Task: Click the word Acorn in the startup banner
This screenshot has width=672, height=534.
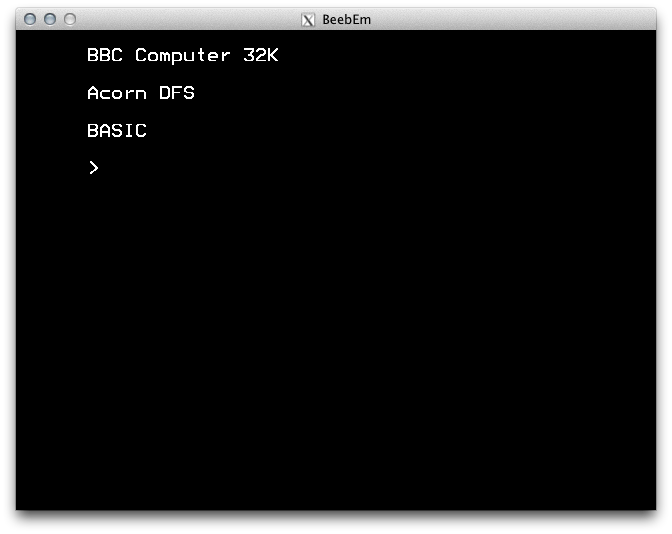Action: [117, 93]
